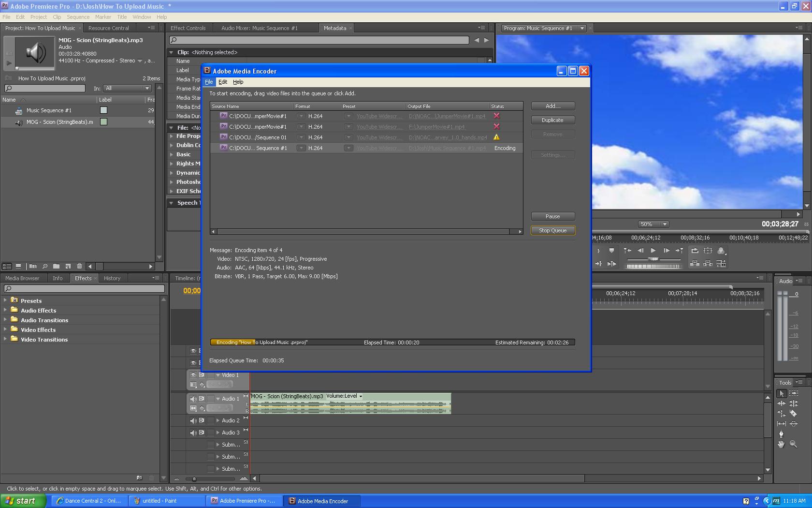812x508 pixels.
Task: Select the Selection arrow tool in Tools panel
Action: 782,393
